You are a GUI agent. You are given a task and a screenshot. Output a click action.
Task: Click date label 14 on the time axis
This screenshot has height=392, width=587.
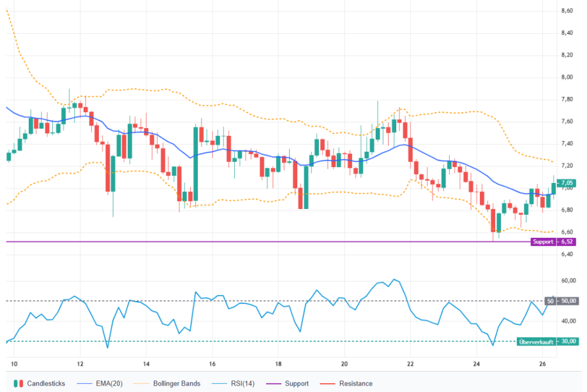146,364
